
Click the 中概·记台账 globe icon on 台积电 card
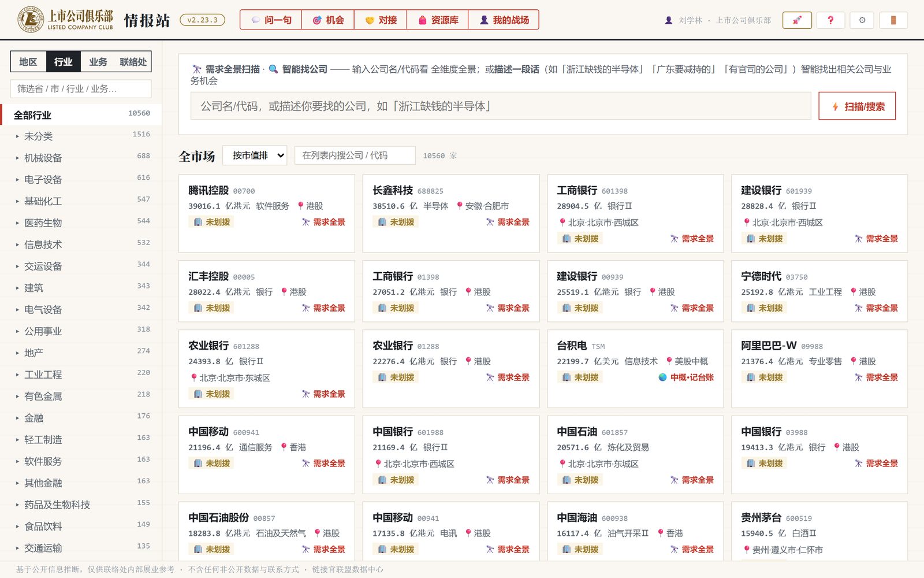tap(663, 377)
